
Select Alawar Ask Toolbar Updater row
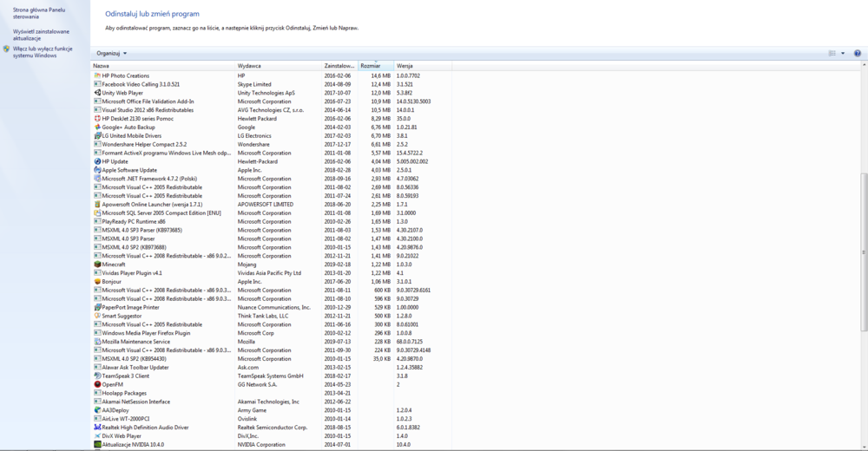coord(271,368)
